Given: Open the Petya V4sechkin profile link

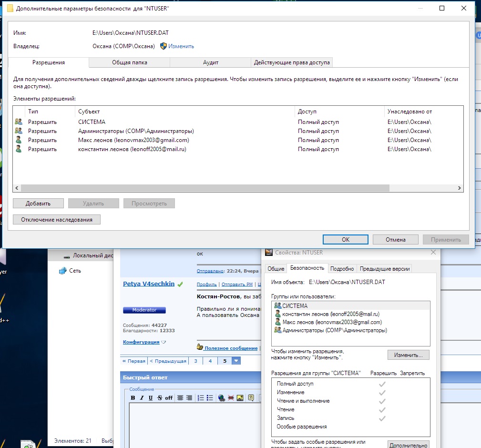Looking at the screenshot, I should pos(148,284).
